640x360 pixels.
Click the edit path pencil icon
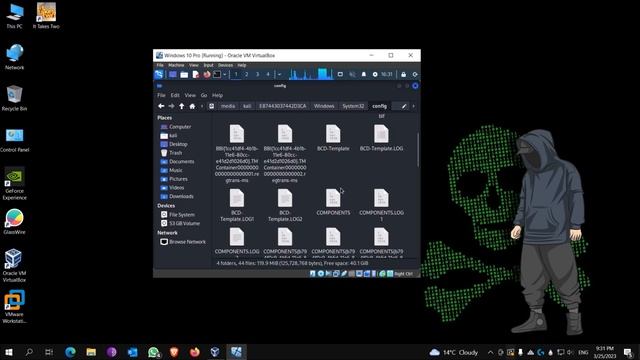[x=404, y=106]
